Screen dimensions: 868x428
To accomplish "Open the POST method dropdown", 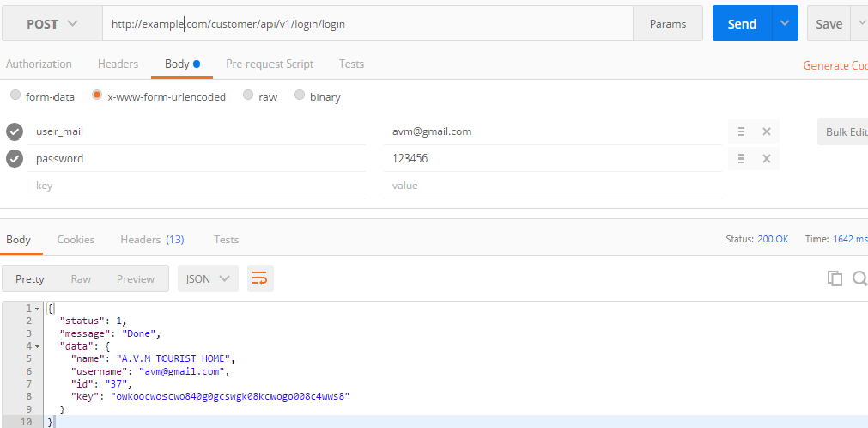I will [52, 24].
